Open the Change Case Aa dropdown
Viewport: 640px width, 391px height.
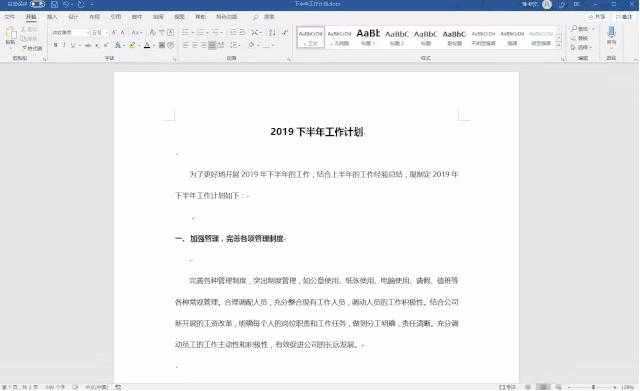point(136,32)
